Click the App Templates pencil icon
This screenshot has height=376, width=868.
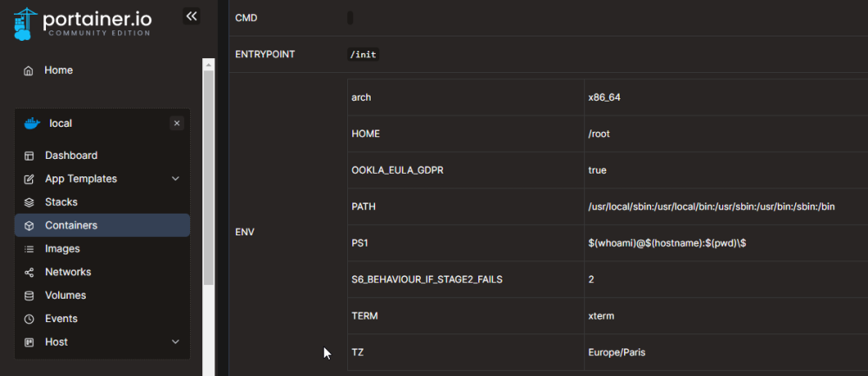[29, 179]
